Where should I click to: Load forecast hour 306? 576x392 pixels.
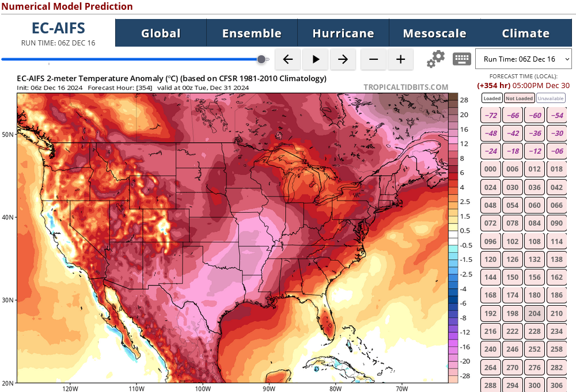pos(556,385)
